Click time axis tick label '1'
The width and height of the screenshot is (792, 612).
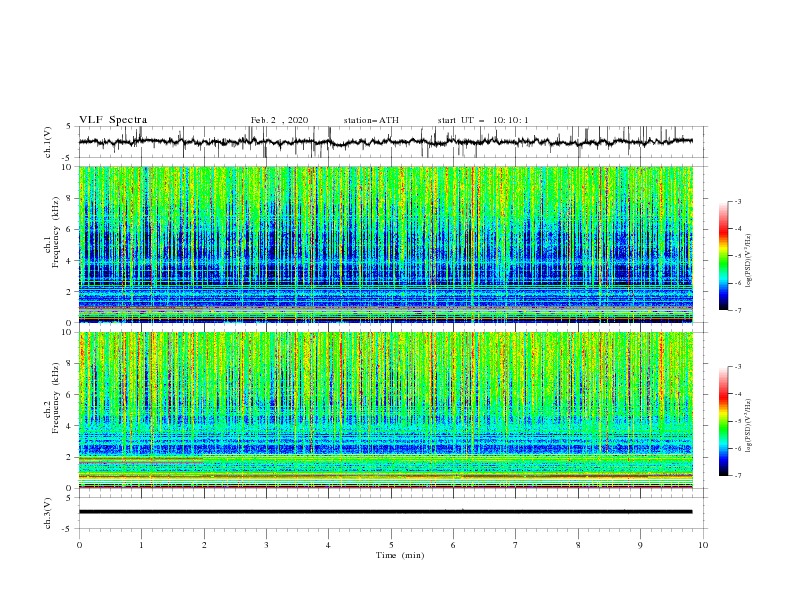click(x=141, y=545)
